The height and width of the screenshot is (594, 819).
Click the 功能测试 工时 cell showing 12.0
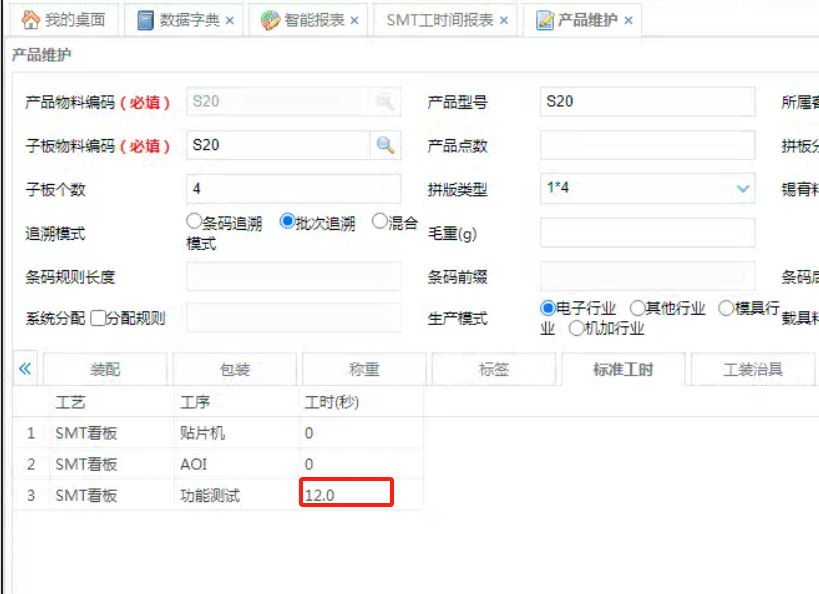click(x=346, y=494)
